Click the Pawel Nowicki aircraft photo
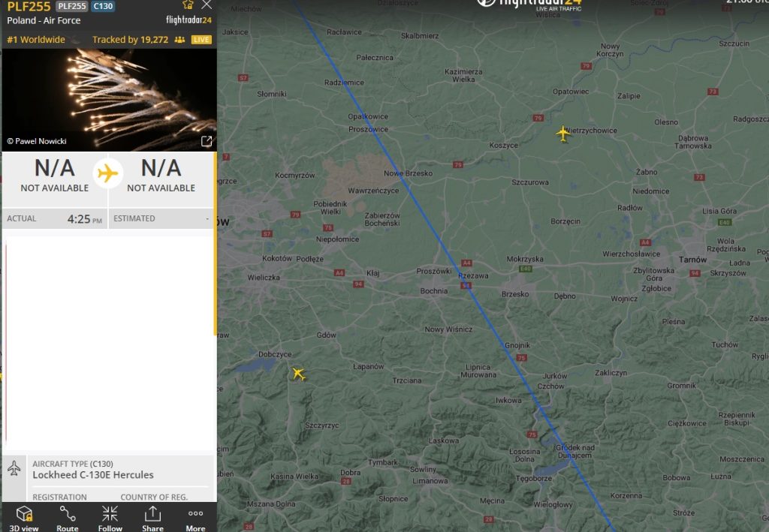Viewport: 769px width, 532px height. point(109,98)
